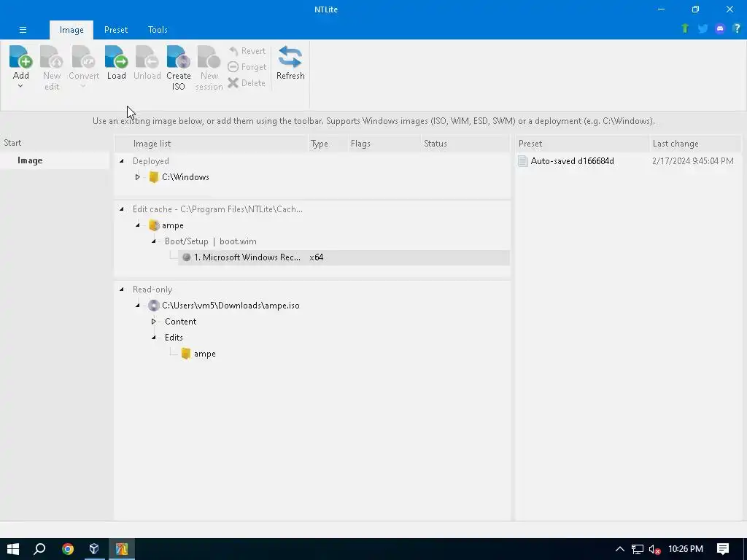Viewport: 747px width, 560px height.
Task: Click the Create ISO icon
Action: tap(179, 57)
